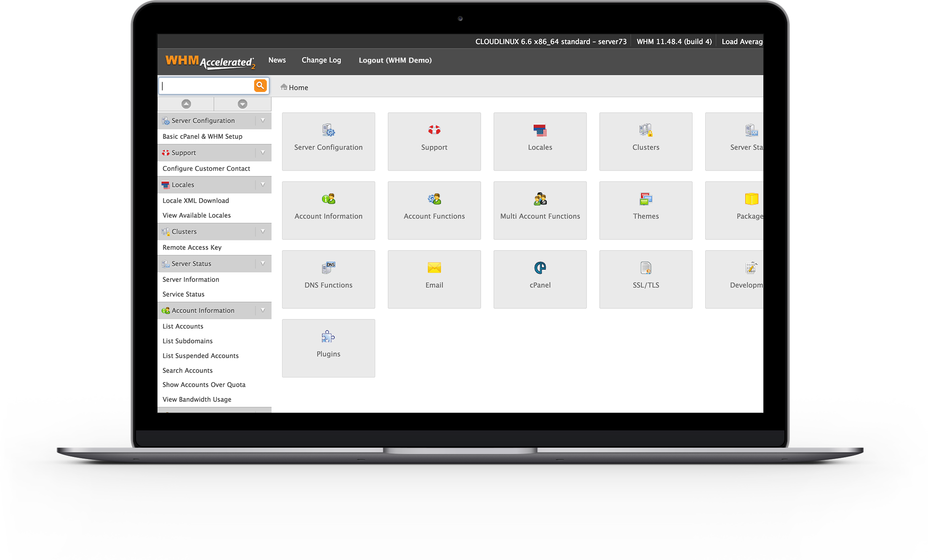Open the Email envelope tile

coord(434,279)
